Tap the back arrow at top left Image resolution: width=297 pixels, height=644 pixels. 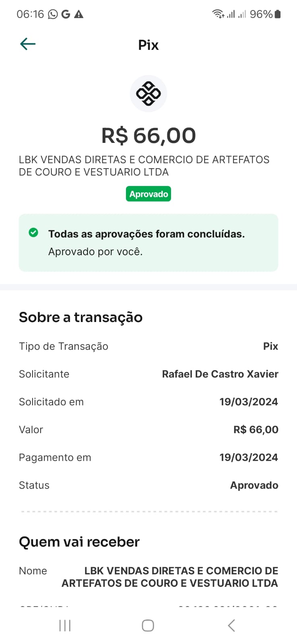coord(28,44)
